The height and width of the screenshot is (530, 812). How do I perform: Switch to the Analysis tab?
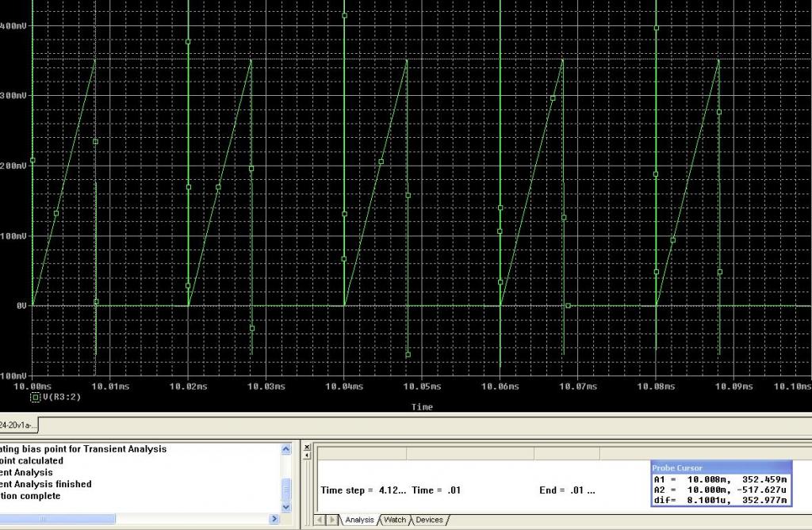[359, 520]
